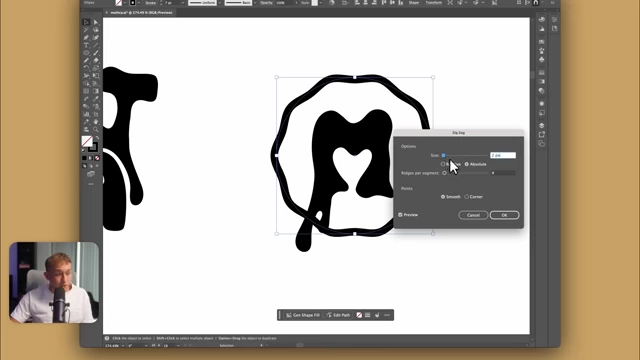The image size is (640, 360).
Task: Select Smooth points radio button
Action: 443,197
